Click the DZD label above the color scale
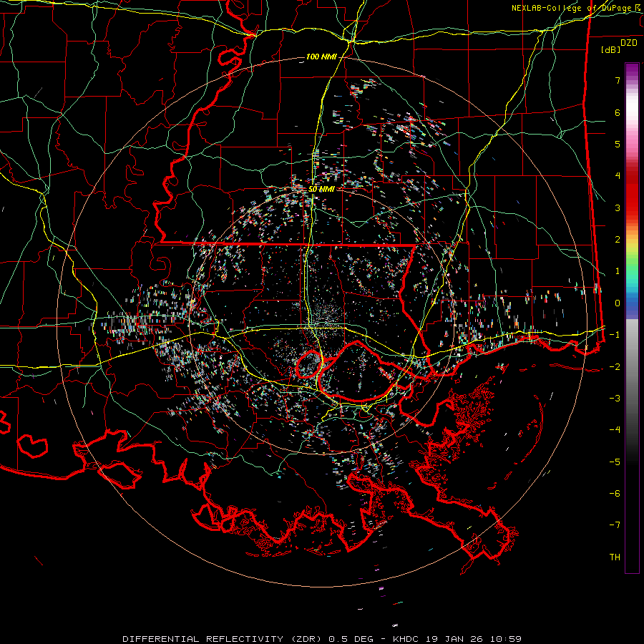Image resolution: width=644 pixels, height=644 pixels. point(629,43)
